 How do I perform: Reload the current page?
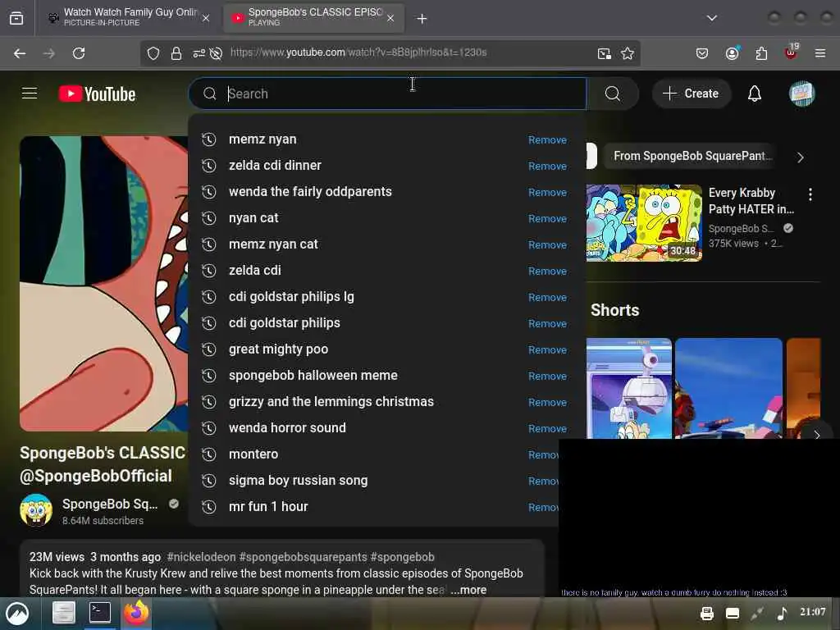(x=79, y=53)
